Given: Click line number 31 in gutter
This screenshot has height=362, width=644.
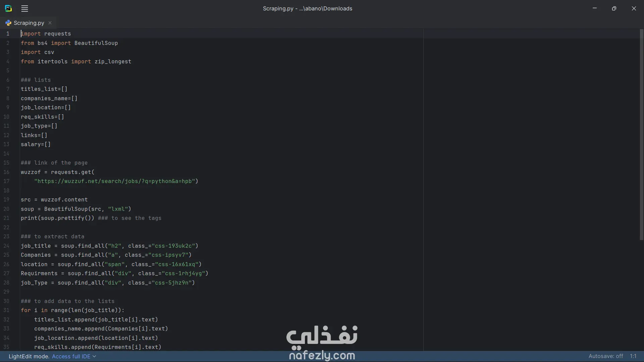Looking at the screenshot, I should [x=6, y=310].
